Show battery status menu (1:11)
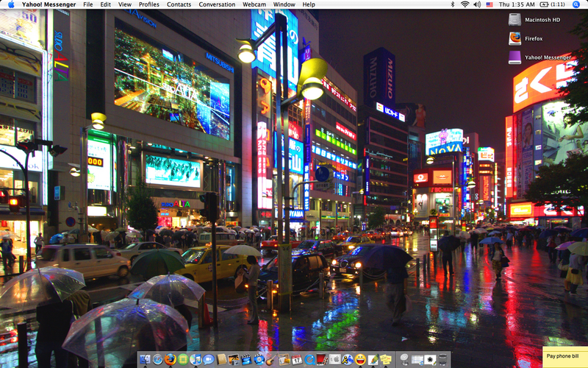The image size is (588, 368). [x=553, y=4]
